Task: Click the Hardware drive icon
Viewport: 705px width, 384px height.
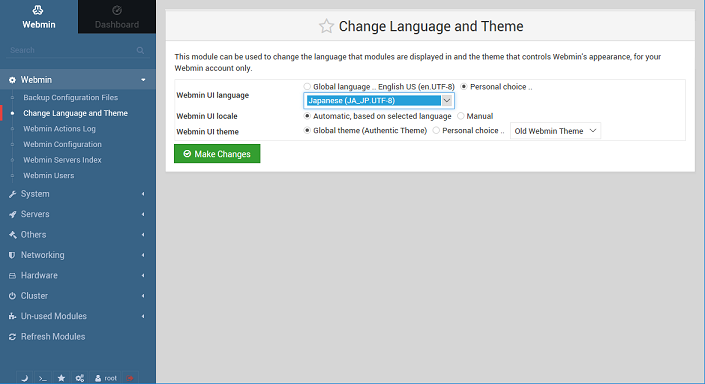Action: click(x=12, y=276)
